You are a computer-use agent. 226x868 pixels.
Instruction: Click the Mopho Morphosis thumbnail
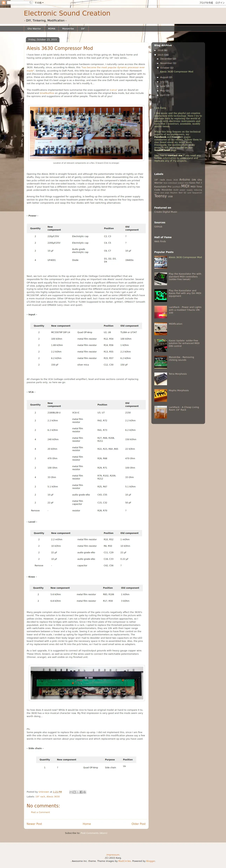161,395
